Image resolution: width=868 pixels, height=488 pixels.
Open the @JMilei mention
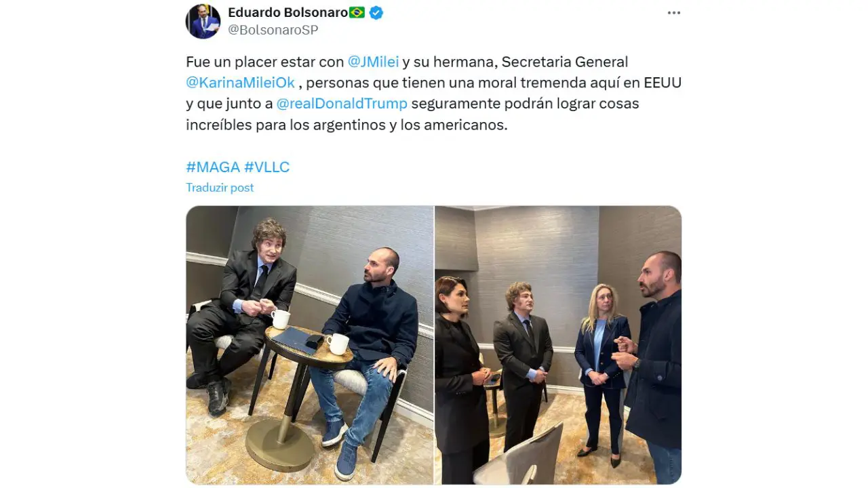point(373,62)
